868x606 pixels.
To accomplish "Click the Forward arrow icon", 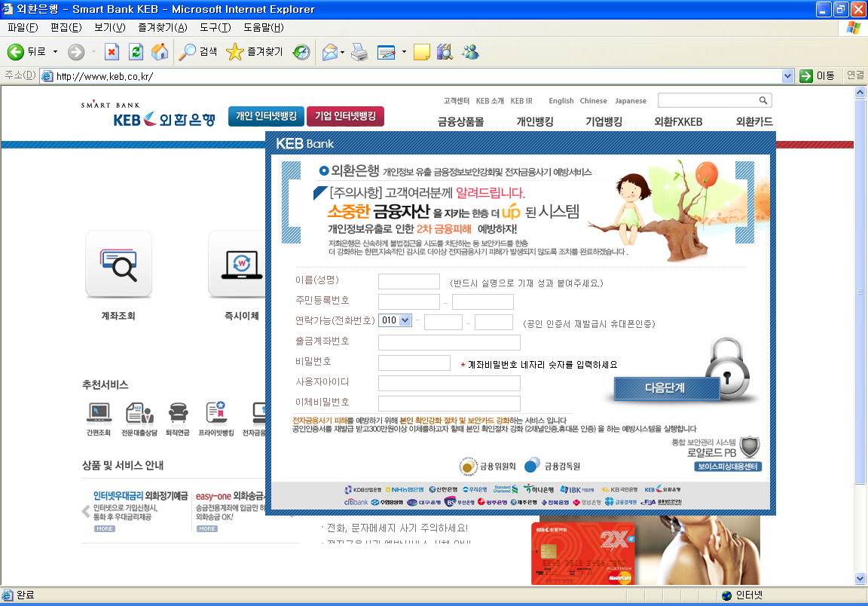I will coord(76,52).
